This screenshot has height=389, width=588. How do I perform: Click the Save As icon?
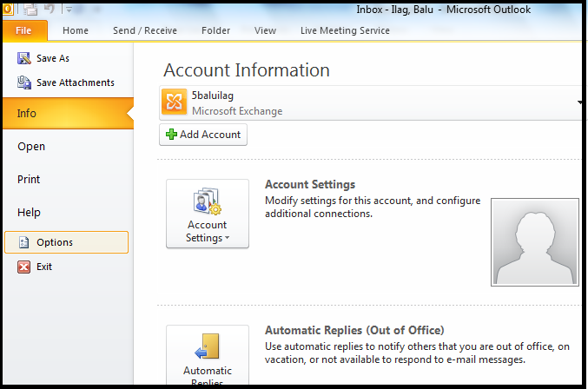coord(23,58)
